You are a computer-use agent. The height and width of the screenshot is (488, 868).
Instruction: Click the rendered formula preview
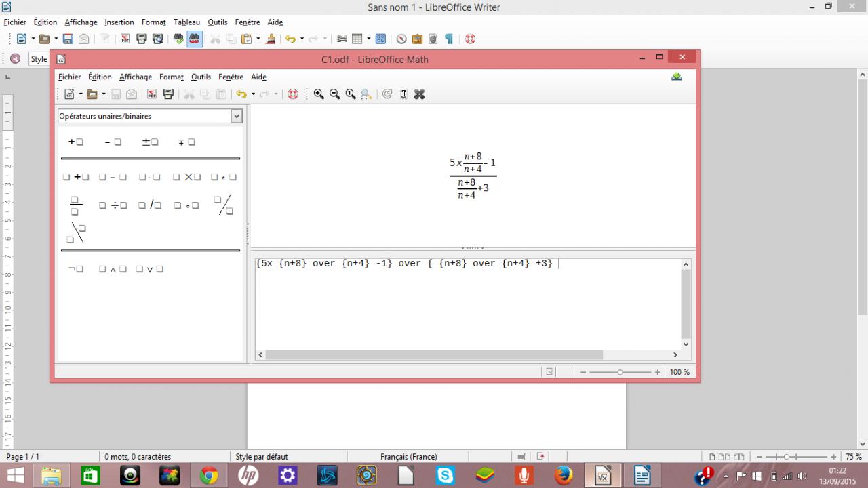pyautogui.click(x=472, y=176)
